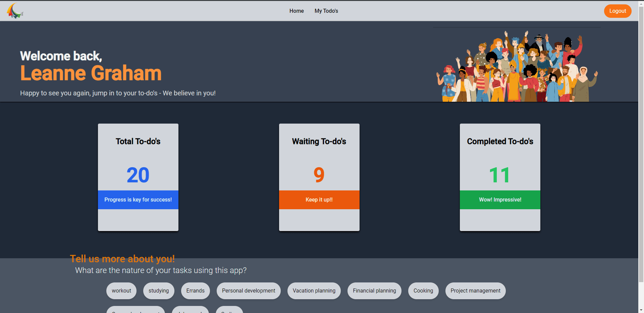Image resolution: width=644 pixels, height=313 pixels.
Task: Click the Logout button
Action: pyautogui.click(x=618, y=11)
